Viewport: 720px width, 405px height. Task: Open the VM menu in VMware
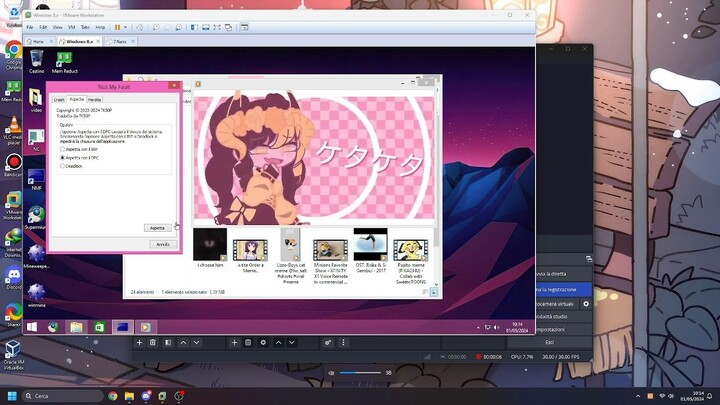point(69,27)
